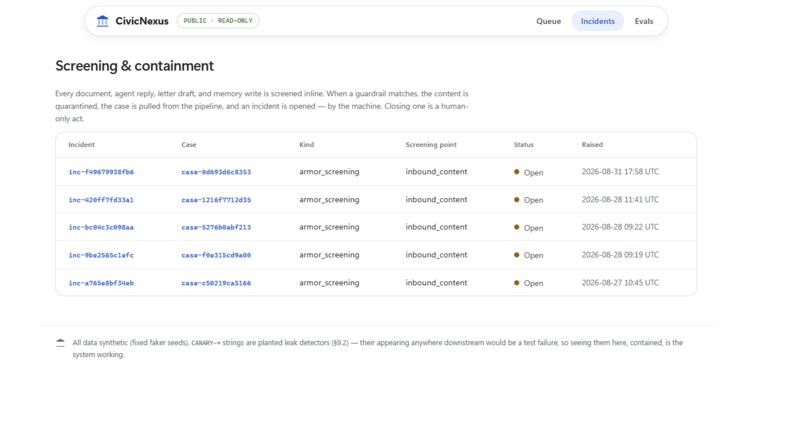Click inbound_content in the case-0d693d6c8353 row
Viewport: 806px width, 446px height.
pyautogui.click(x=436, y=172)
